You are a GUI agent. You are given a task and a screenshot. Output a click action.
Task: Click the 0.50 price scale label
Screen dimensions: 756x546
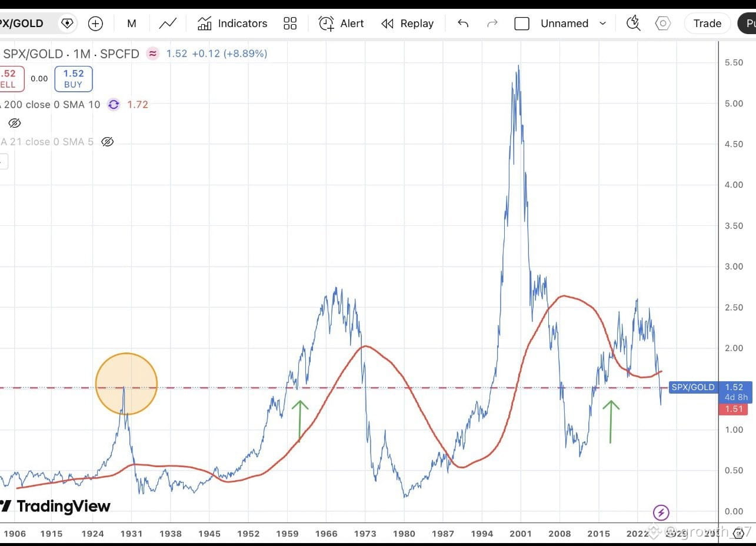click(733, 471)
